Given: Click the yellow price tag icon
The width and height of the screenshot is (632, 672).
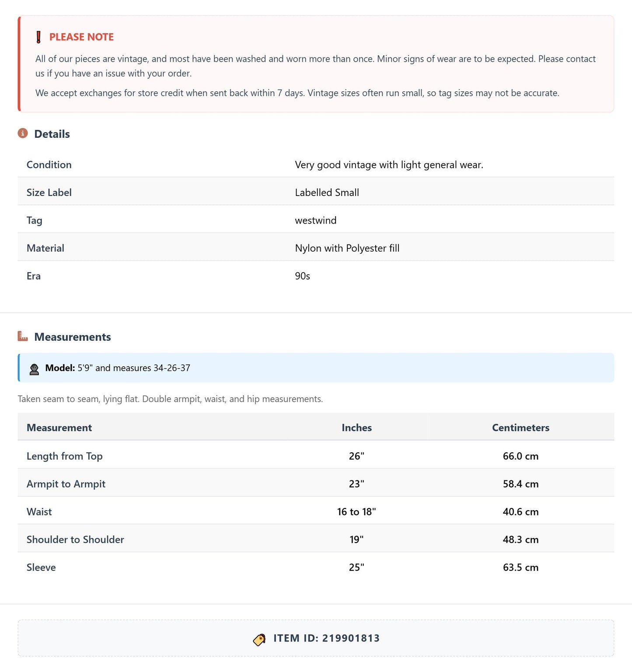Looking at the screenshot, I should [x=259, y=639].
